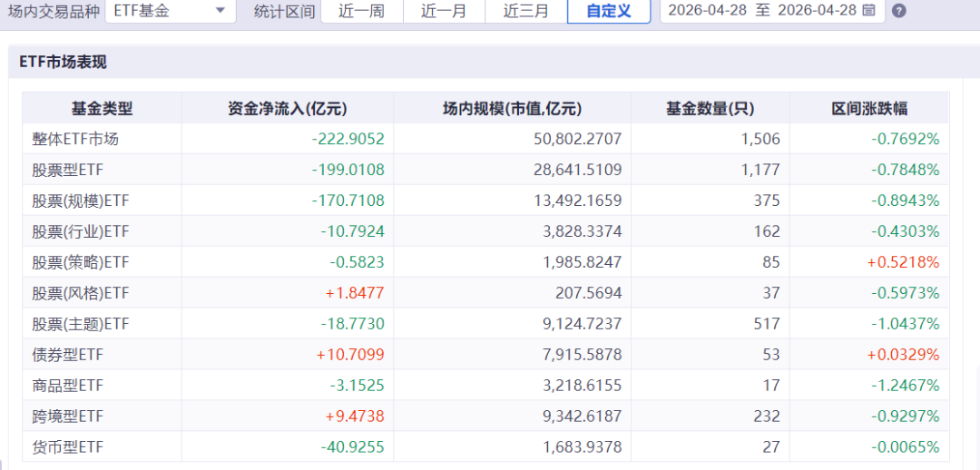Click the 股票(主题)ETF row label
This screenshot has width=980, height=470.
pyautogui.click(x=81, y=324)
